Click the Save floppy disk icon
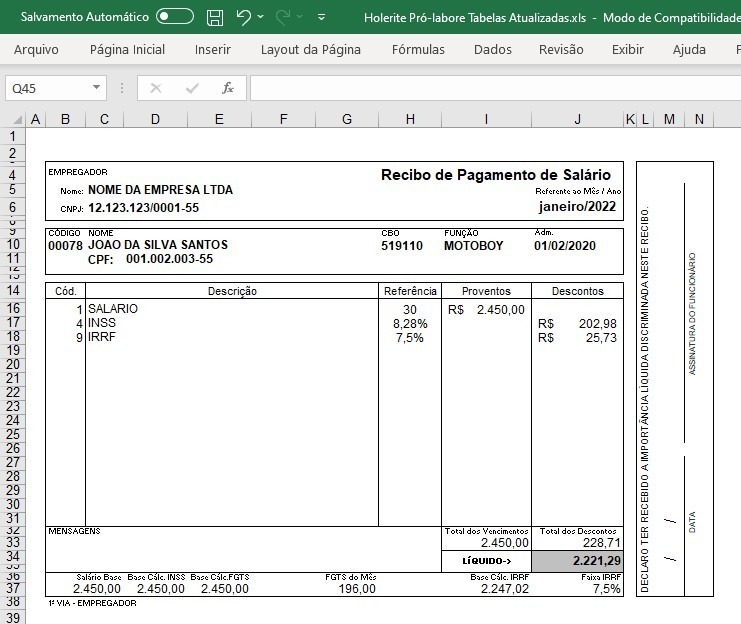The width and height of the screenshot is (741, 624). point(215,17)
